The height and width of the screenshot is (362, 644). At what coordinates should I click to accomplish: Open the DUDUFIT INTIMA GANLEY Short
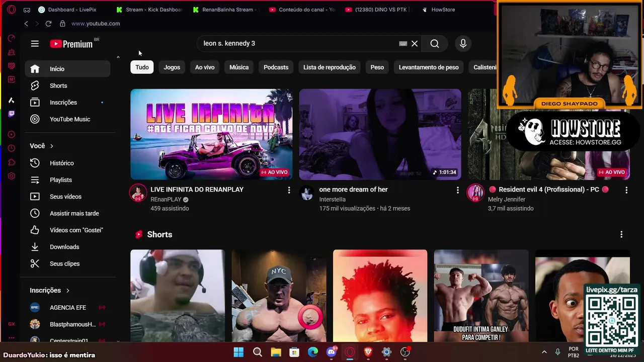coord(481,296)
